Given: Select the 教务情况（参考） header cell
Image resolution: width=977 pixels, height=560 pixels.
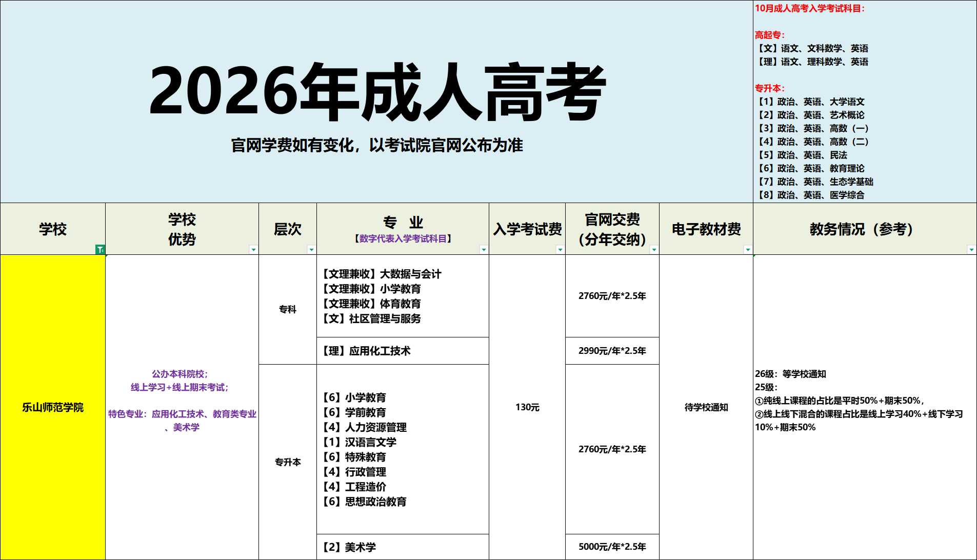Looking at the screenshot, I should pyautogui.click(x=865, y=229).
